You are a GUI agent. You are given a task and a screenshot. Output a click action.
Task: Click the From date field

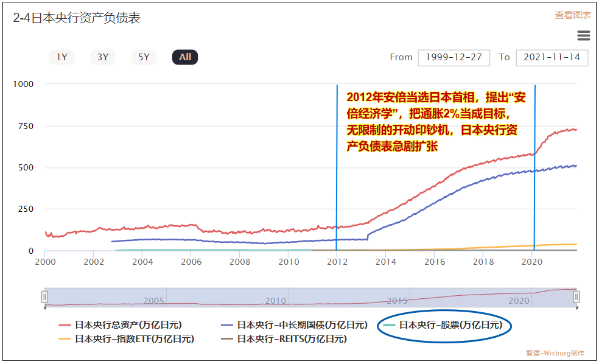click(x=454, y=57)
